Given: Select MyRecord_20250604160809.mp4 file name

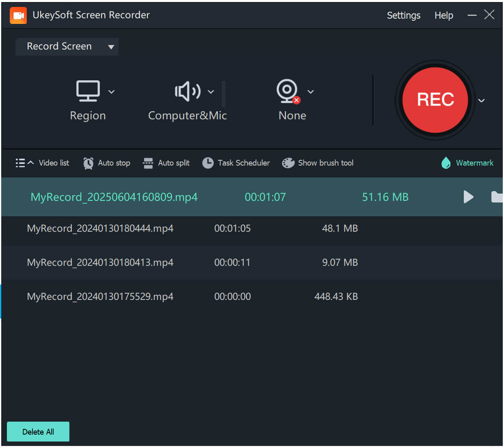Looking at the screenshot, I should click(114, 197).
